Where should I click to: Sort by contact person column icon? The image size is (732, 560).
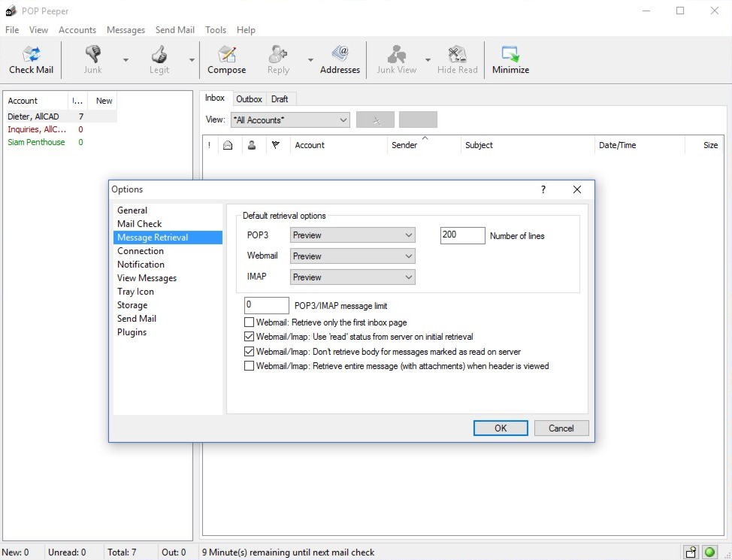click(252, 145)
